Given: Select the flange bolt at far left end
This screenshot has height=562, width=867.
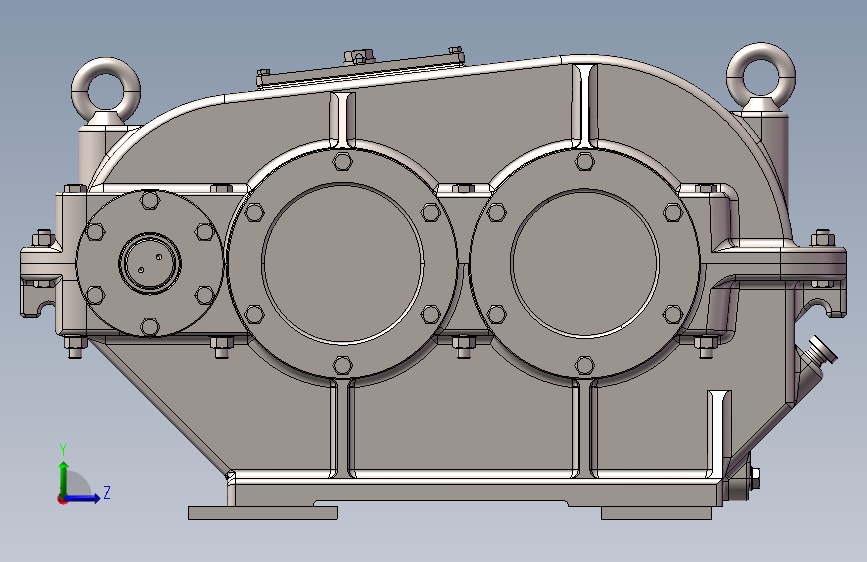Looking at the screenshot, I should tap(42, 240).
